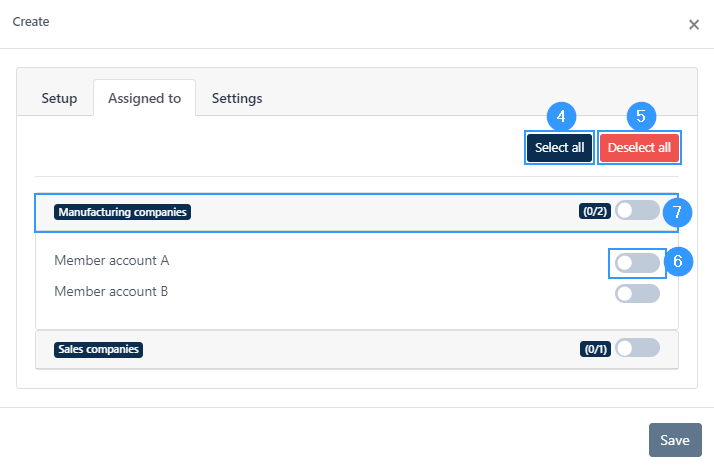Select the Assigned to tab

144,98
